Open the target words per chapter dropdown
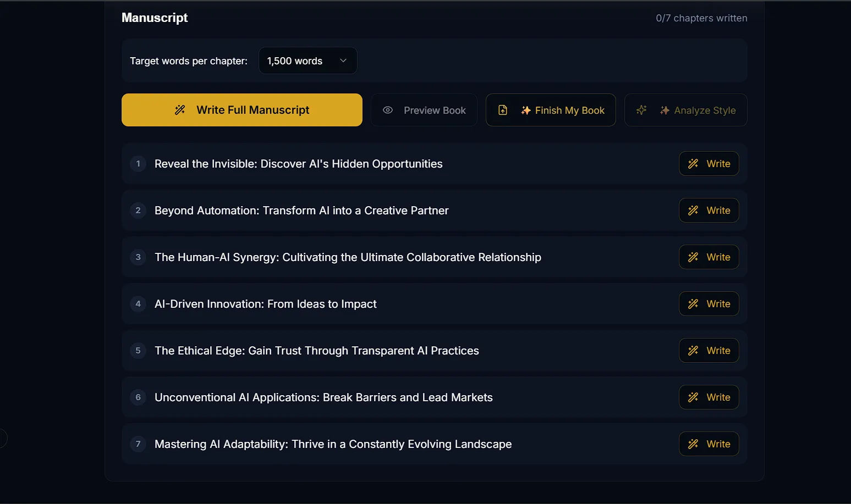851x504 pixels. coord(308,60)
